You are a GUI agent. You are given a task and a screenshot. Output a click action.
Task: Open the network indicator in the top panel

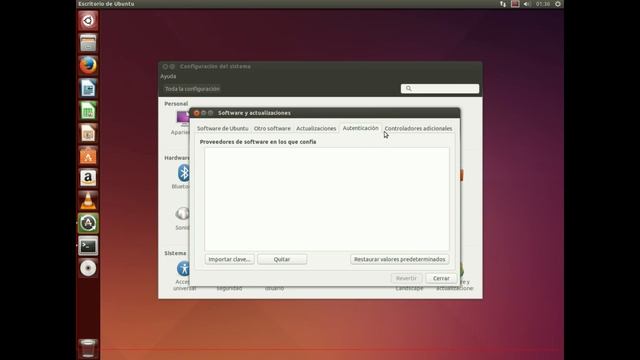pos(503,4)
